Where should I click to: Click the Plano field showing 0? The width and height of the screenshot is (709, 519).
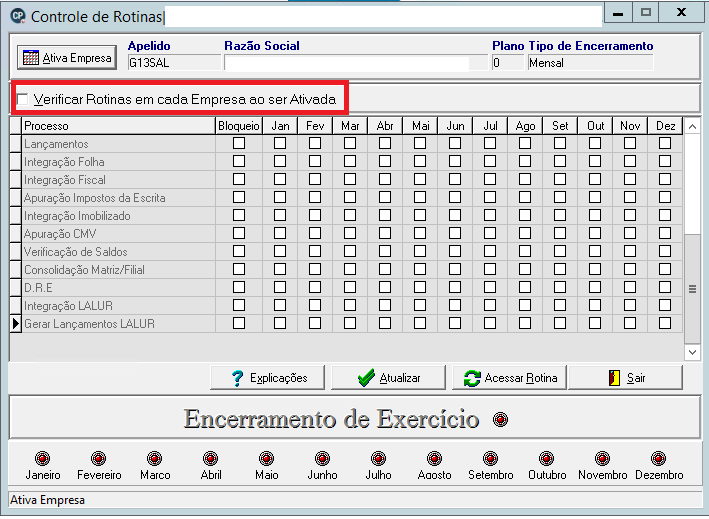tap(508, 63)
